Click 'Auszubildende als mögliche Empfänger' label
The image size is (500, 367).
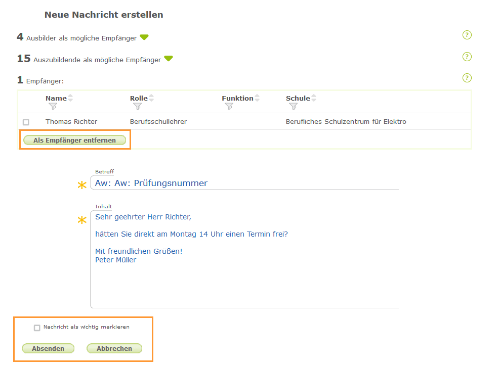point(97,60)
